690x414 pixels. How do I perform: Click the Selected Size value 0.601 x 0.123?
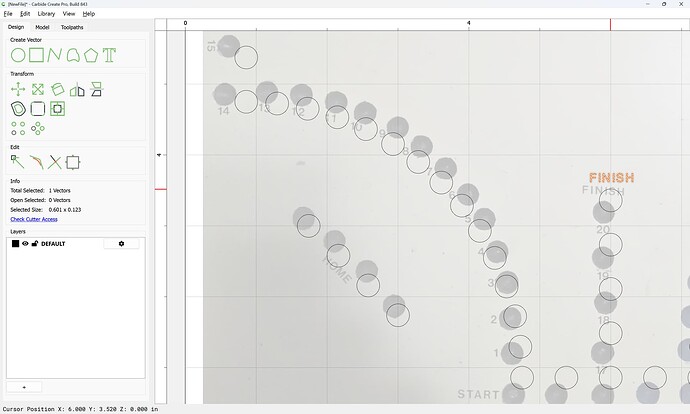(x=65, y=209)
